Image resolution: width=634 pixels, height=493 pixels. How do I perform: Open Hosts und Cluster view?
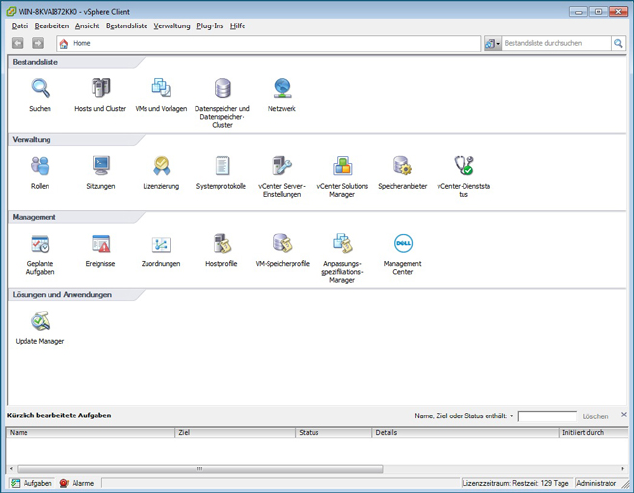coord(100,88)
